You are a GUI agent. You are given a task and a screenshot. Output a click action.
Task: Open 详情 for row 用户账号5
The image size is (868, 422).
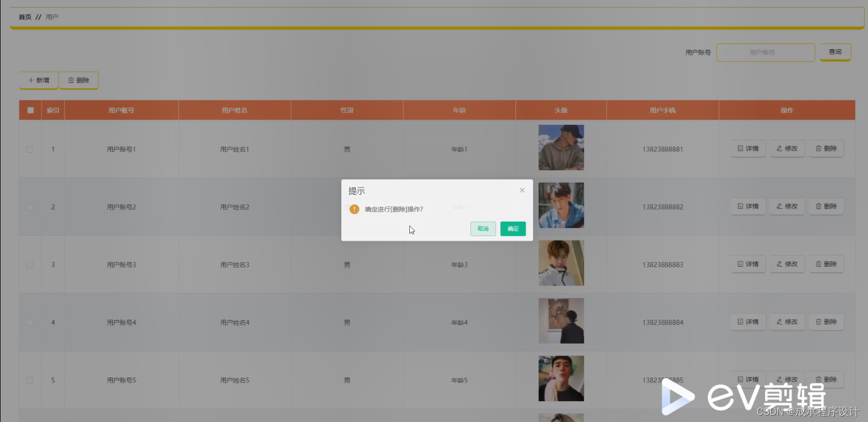coord(748,379)
